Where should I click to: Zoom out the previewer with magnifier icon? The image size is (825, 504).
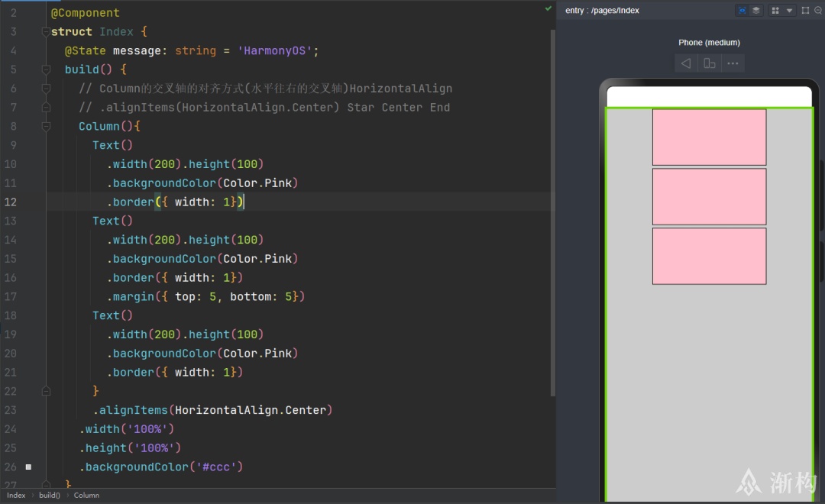(x=818, y=11)
